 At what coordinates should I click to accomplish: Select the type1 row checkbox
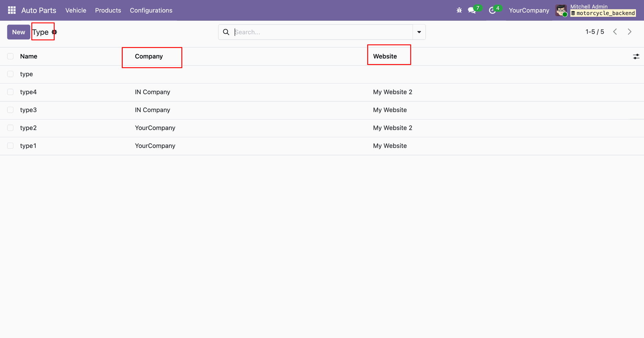[10, 146]
